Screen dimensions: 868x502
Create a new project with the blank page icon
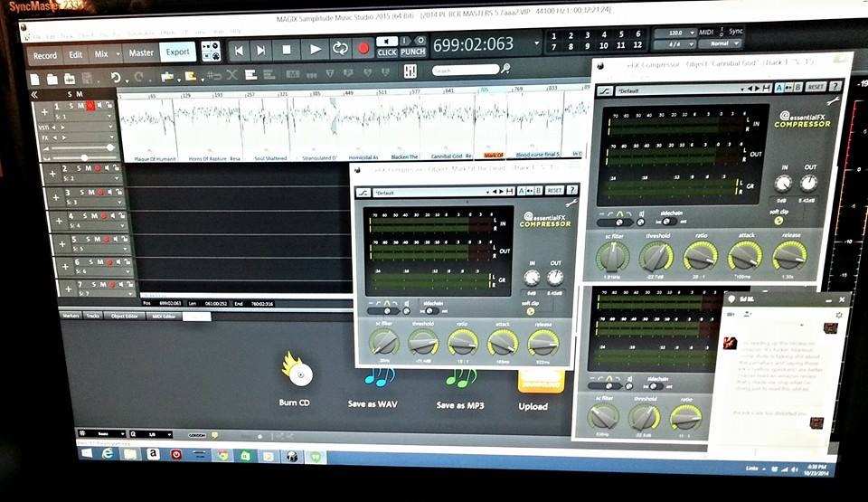pyautogui.click(x=35, y=80)
